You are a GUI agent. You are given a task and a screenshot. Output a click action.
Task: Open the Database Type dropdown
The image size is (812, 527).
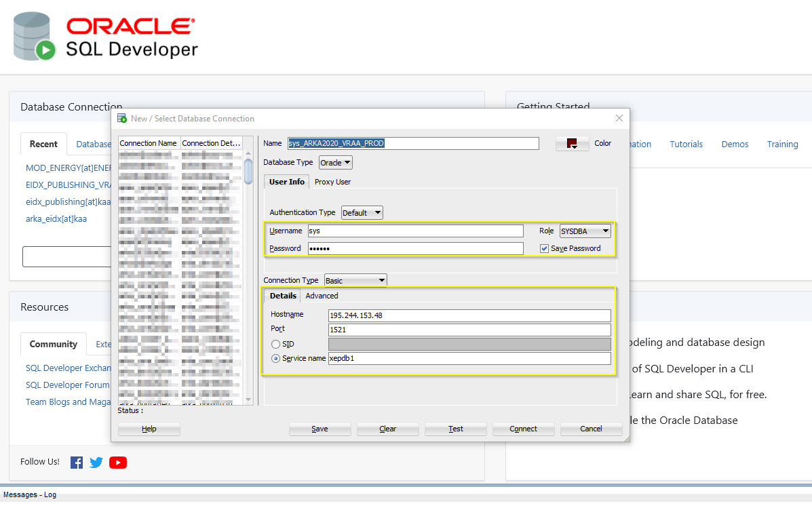pos(336,163)
